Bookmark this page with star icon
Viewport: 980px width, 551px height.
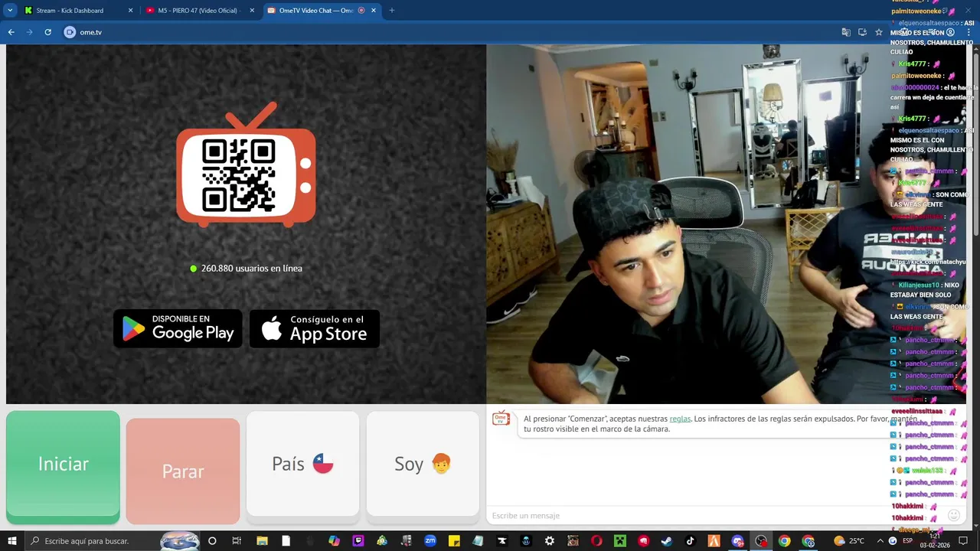pos(879,32)
